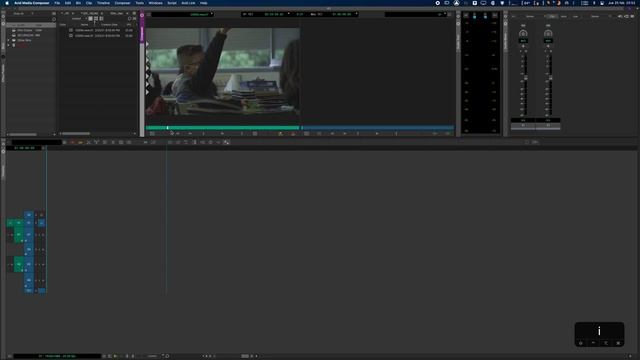Open the macOS date and time
640x360 pixels.
(622, 3)
